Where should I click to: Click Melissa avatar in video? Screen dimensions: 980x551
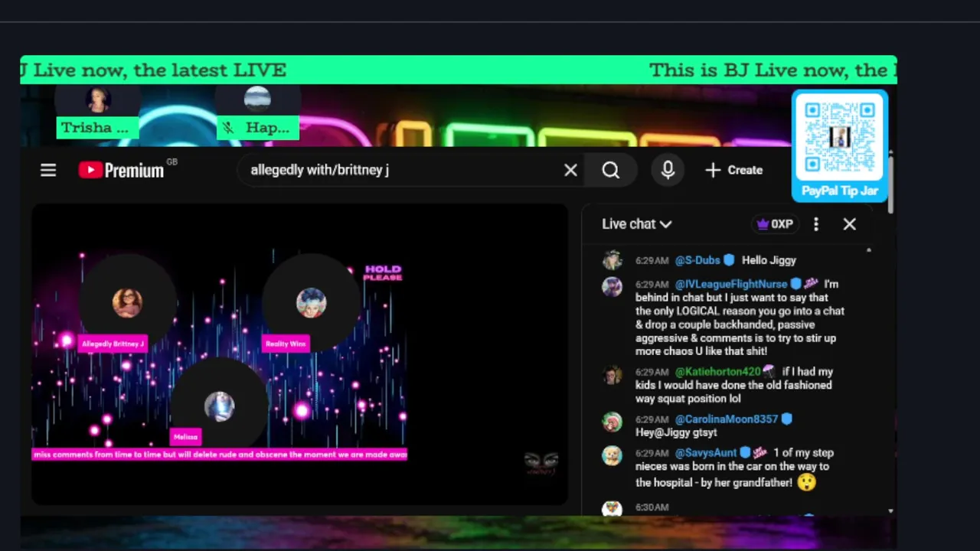coord(220,406)
